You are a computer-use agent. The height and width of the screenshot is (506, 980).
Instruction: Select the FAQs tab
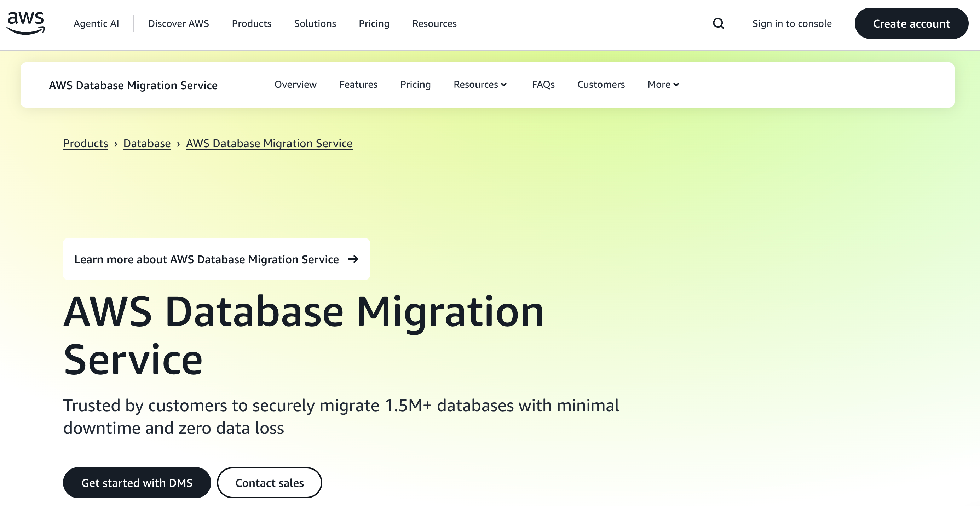tap(543, 85)
